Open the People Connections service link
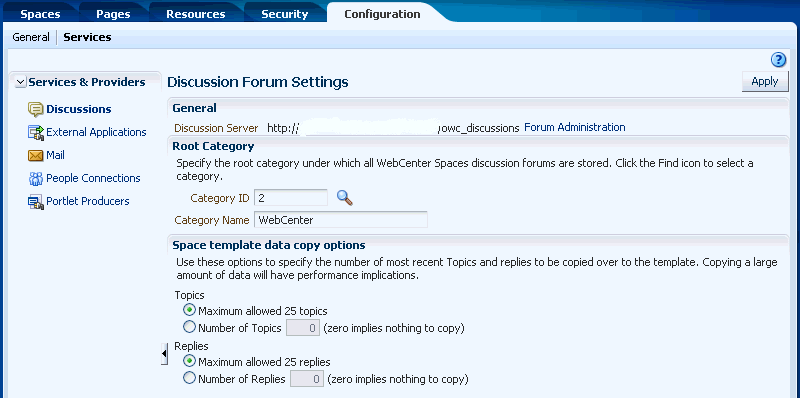 [93, 178]
